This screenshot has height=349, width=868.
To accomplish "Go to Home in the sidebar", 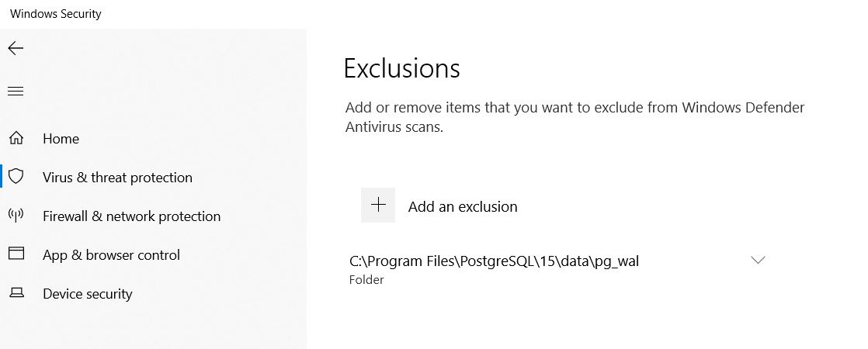I will coord(61,139).
